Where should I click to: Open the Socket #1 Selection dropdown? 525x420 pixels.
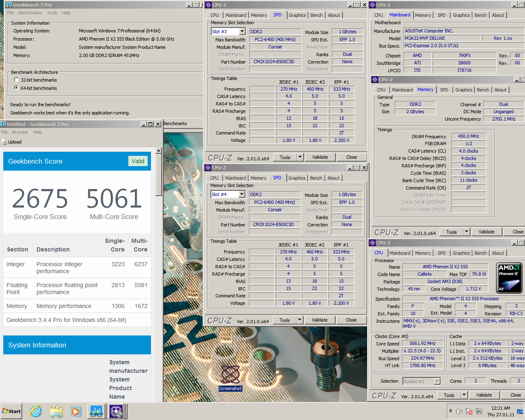coord(437,381)
